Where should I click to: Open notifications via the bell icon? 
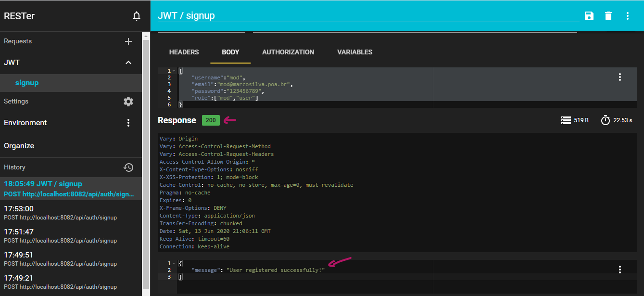pyautogui.click(x=137, y=15)
